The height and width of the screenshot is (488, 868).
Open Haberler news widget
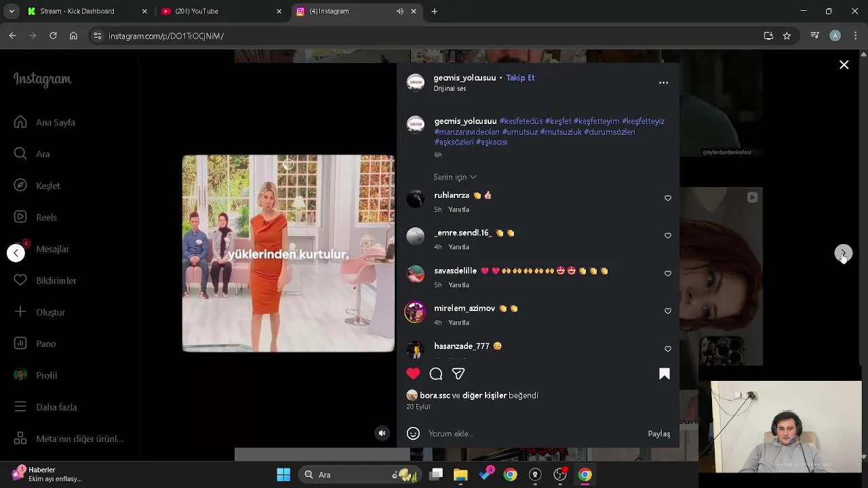pos(47,474)
